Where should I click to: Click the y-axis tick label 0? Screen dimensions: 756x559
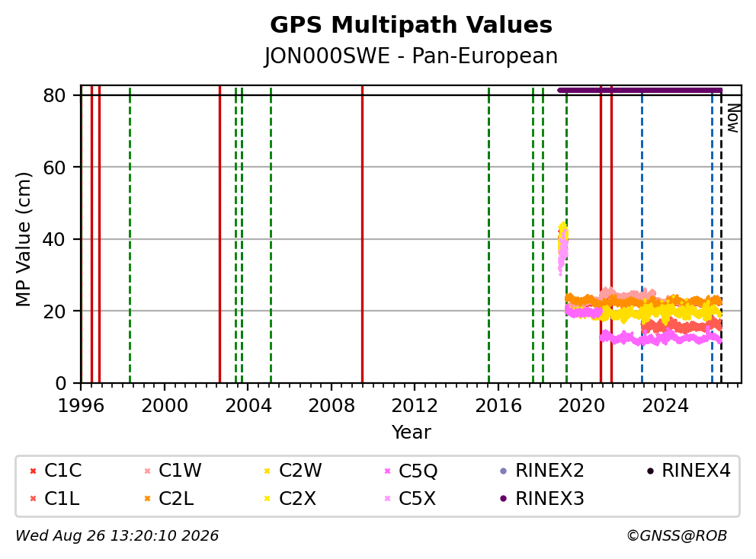[x=61, y=384]
